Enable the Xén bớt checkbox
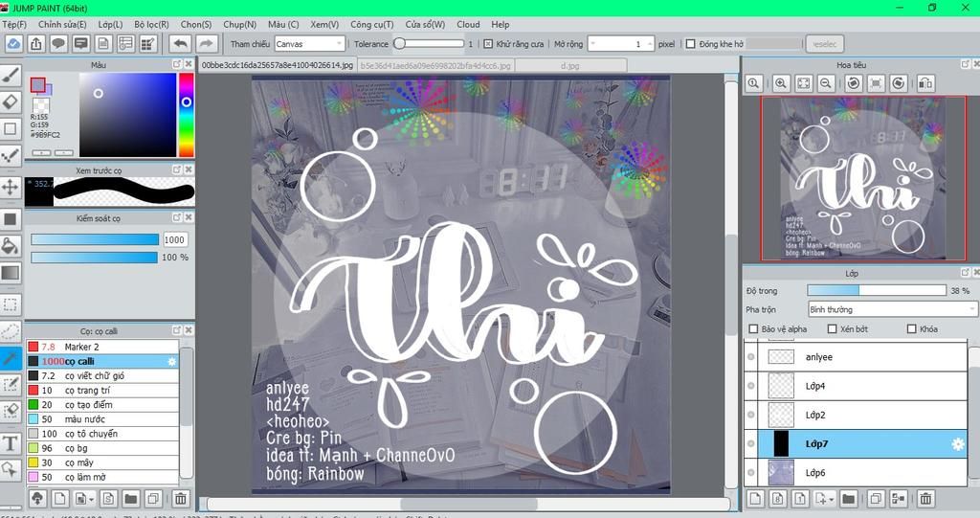The height and width of the screenshot is (518, 980). (832, 329)
